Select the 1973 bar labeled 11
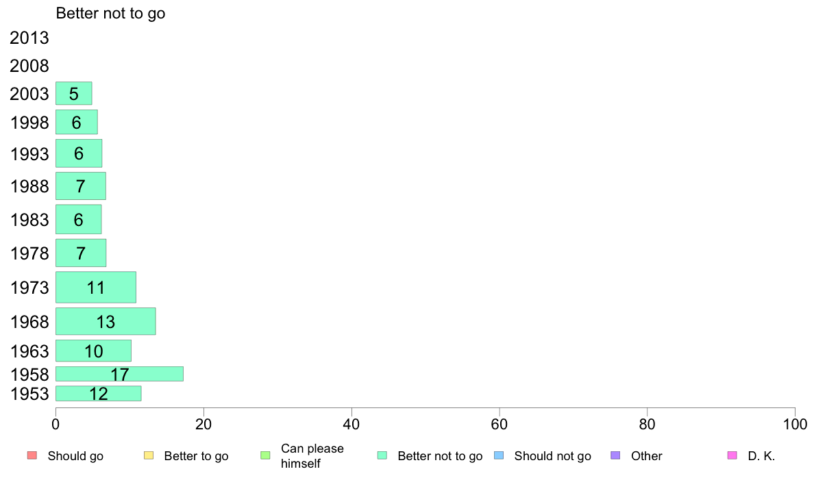 point(95,287)
